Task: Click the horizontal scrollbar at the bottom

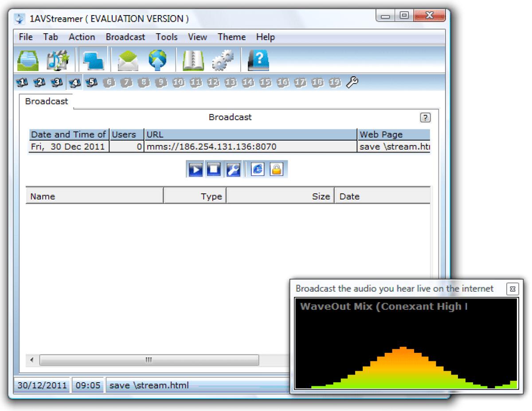Action: (149, 360)
